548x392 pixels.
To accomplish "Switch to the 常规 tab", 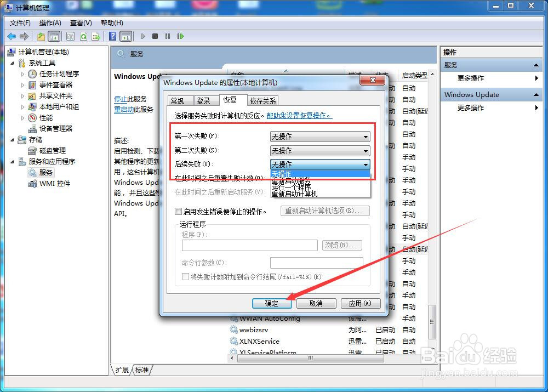I will coord(180,101).
